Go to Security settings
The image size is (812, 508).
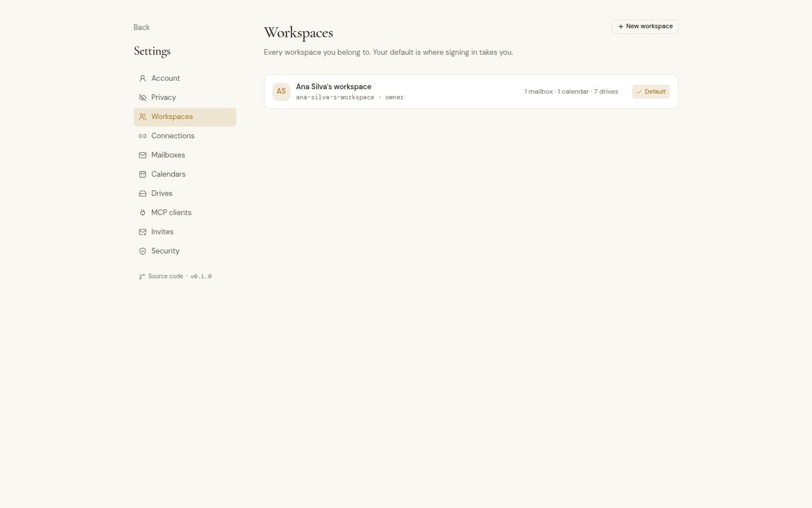click(185, 251)
